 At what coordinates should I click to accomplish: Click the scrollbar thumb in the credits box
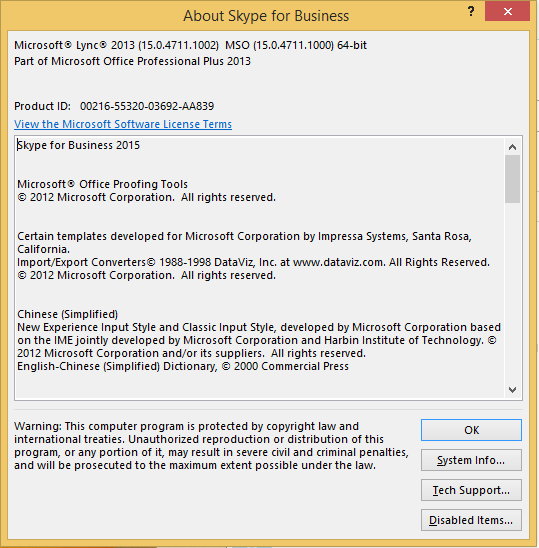(512, 179)
